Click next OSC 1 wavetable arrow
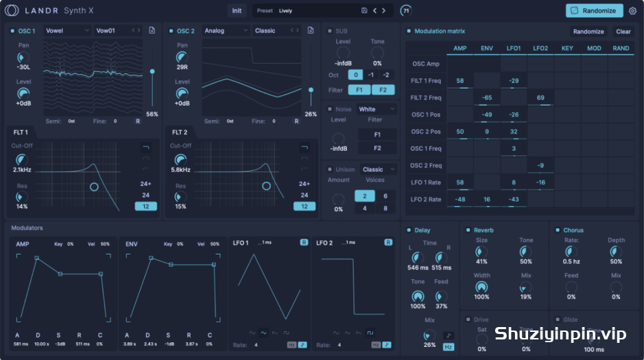 tap(139, 30)
